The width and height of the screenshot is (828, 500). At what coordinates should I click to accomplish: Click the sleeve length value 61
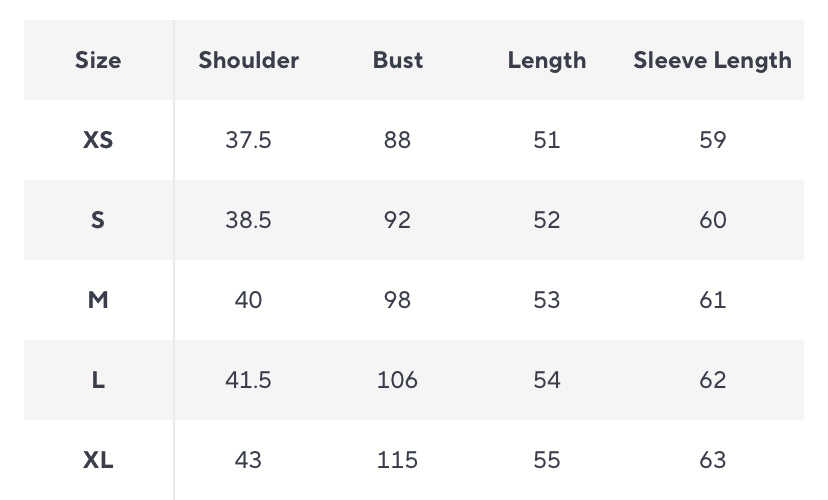click(713, 300)
